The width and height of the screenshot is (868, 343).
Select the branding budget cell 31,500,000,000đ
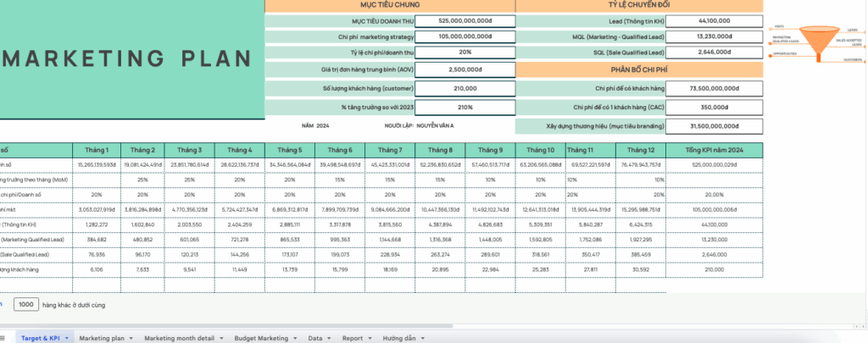click(714, 126)
